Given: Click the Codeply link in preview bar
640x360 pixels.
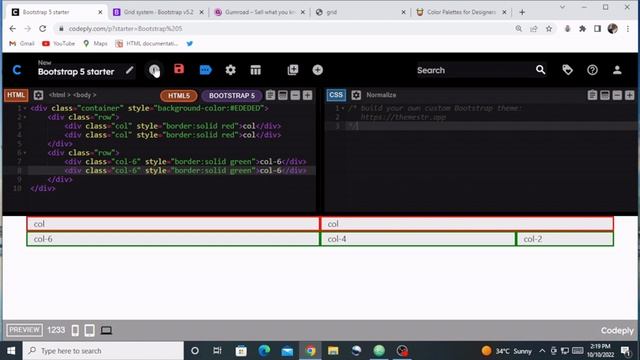Looking at the screenshot, I should click(617, 331).
